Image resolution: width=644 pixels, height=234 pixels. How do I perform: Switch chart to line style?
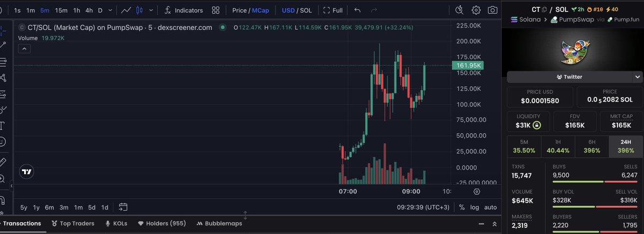click(x=126, y=10)
